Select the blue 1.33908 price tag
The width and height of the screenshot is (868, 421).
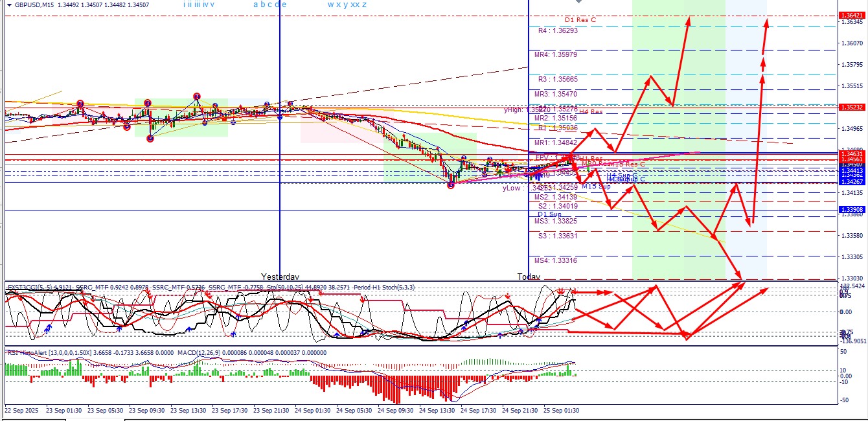851,210
